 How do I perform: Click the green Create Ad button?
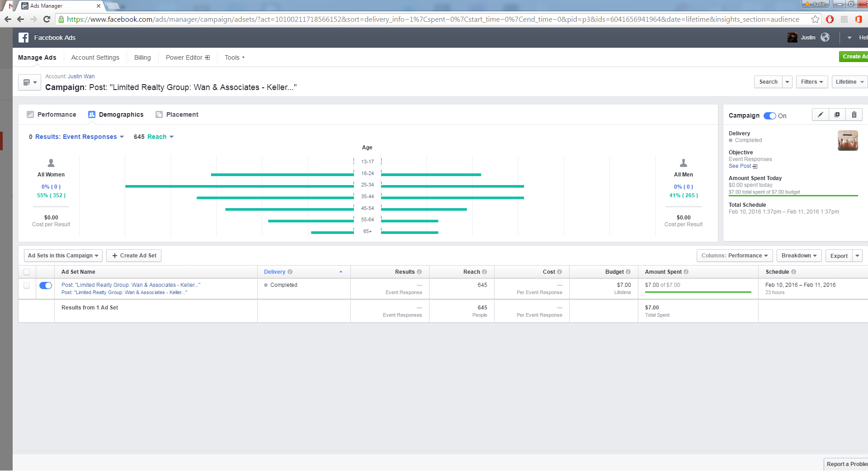(x=854, y=57)
